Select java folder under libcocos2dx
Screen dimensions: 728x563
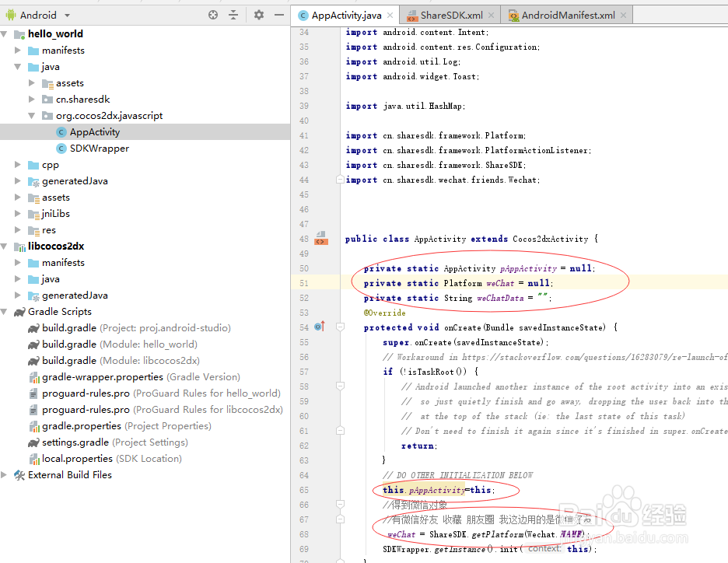tap(50, 279)
